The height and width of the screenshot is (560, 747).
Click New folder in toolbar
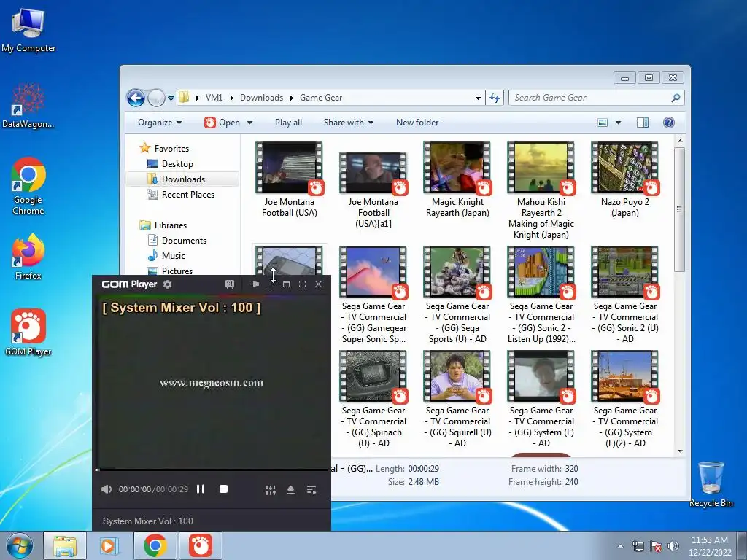click(417, 122)
